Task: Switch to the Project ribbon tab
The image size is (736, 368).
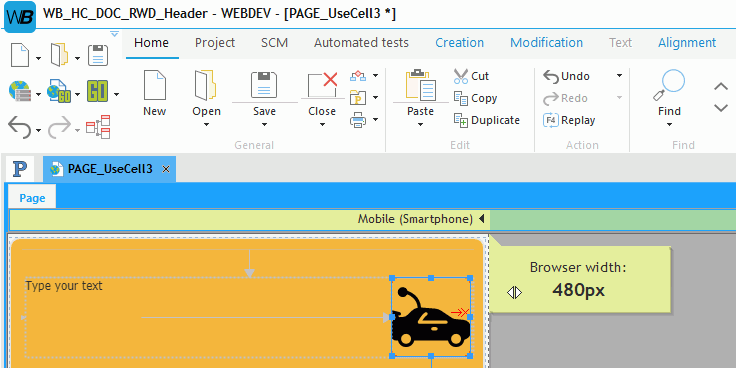Action: [215, 43]
